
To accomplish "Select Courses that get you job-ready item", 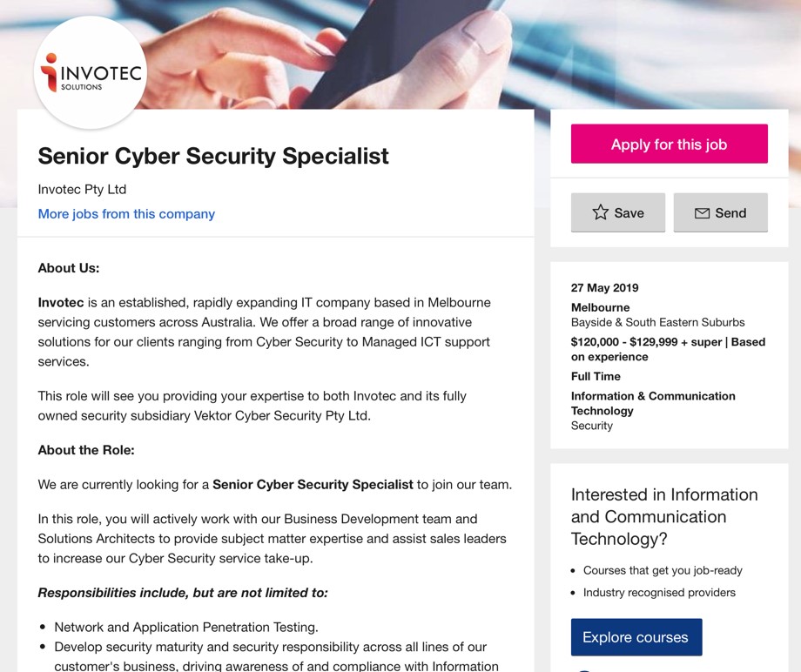I will click(663, 570).
